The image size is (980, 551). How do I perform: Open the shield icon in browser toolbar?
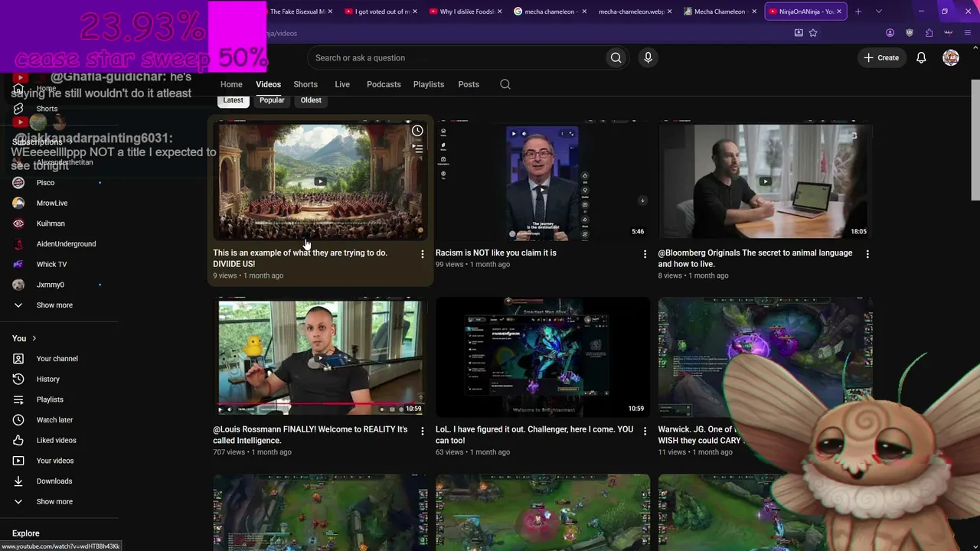[x=910, y=33]
